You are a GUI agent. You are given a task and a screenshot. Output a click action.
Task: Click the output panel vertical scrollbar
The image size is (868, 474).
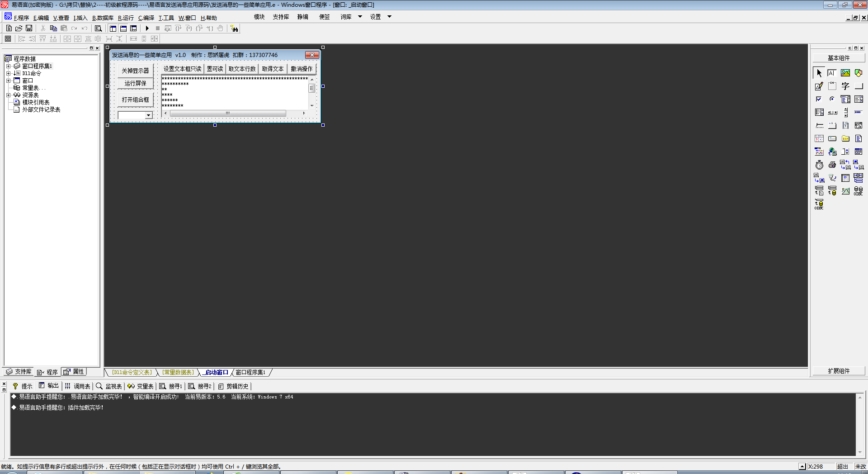(859, 424)
